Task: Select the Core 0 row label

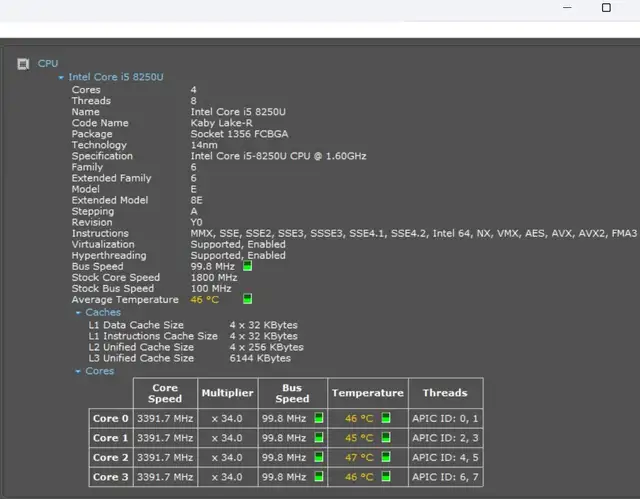Action: (x=111, y=418)
